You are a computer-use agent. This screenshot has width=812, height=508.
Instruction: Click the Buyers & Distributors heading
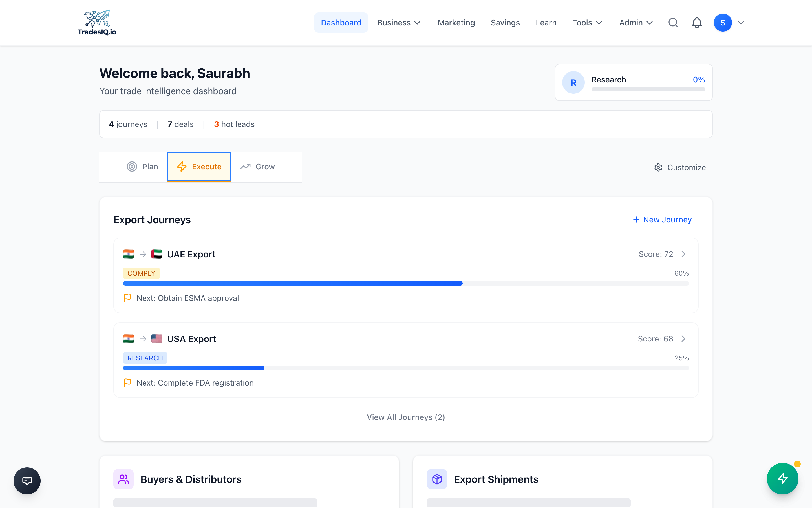(x=191, y=479)
